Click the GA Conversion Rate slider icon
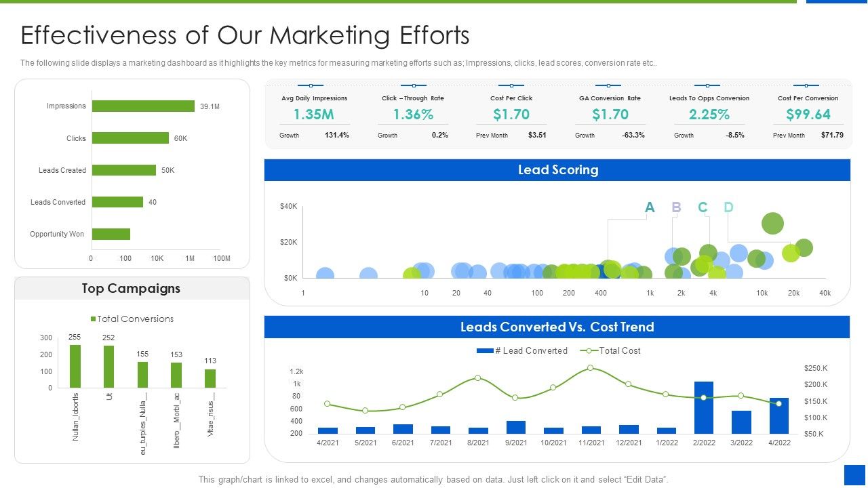This screenshot has width=868, height=488. click(x=610, y=85)
